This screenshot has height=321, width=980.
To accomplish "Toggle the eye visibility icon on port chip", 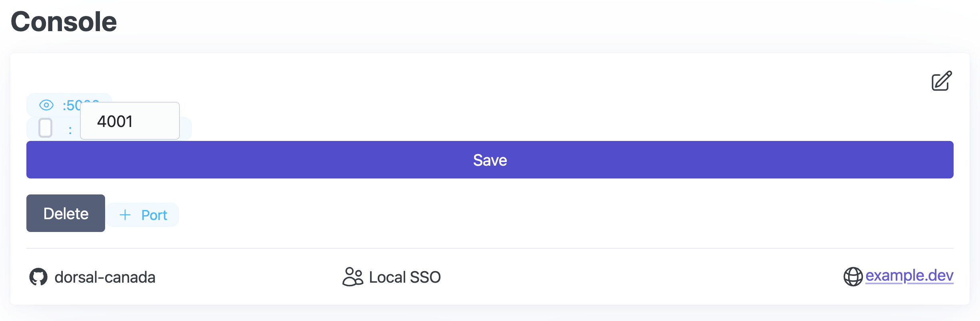I will point(46,105).
